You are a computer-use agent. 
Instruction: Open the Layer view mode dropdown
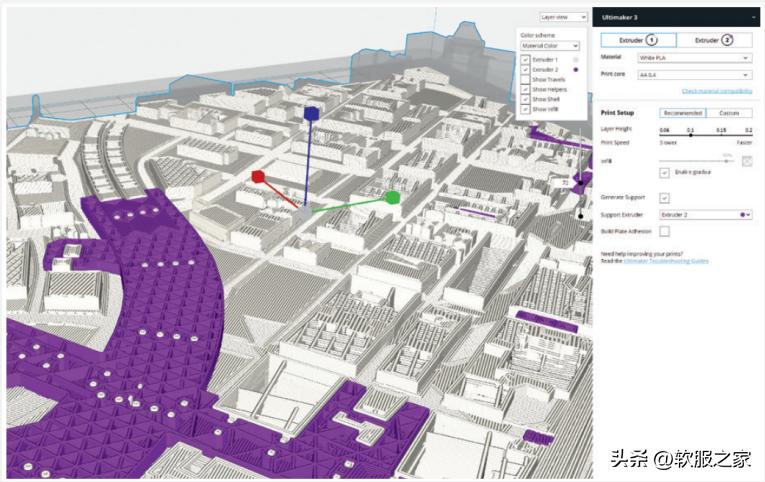click(563, 17)
